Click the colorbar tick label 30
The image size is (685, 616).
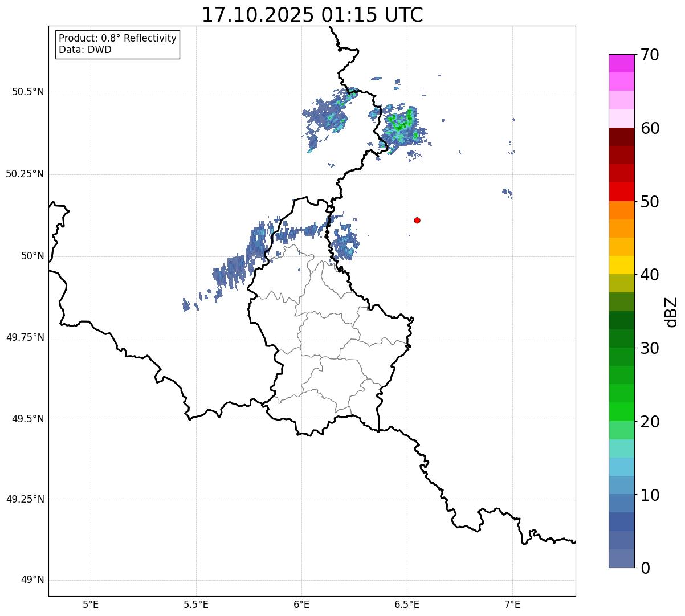pos(650,348)
